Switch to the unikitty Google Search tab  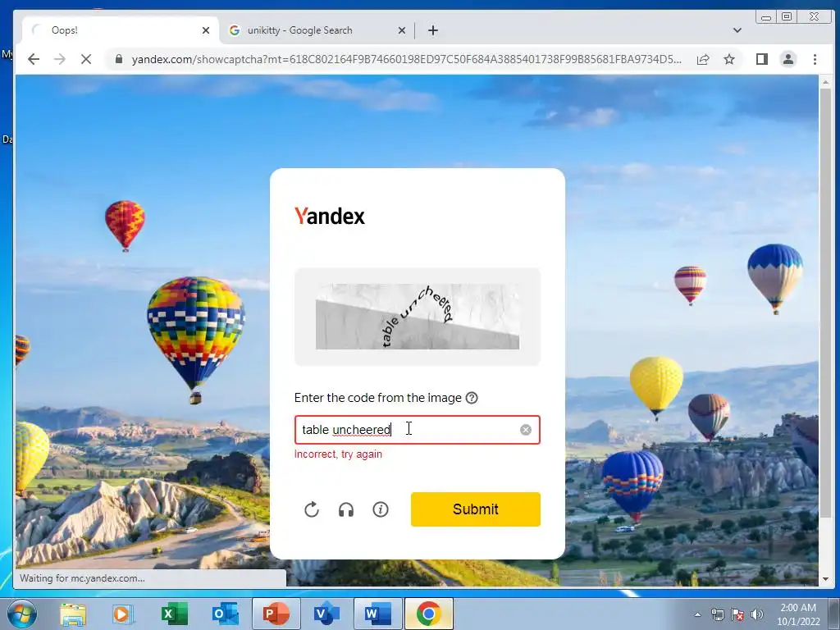click(299, 30)
